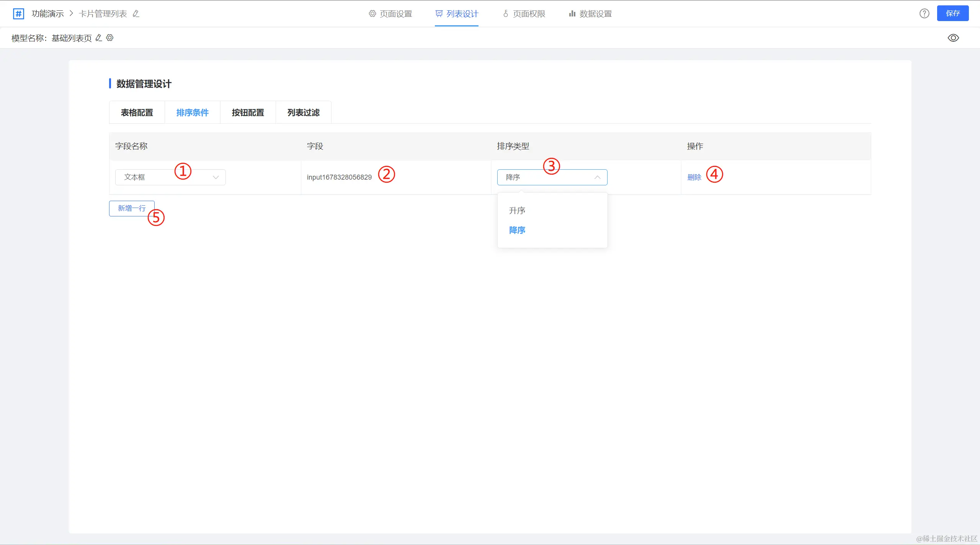Select the 列表设计 tab

pyautogui.click(x=457, y=14)
